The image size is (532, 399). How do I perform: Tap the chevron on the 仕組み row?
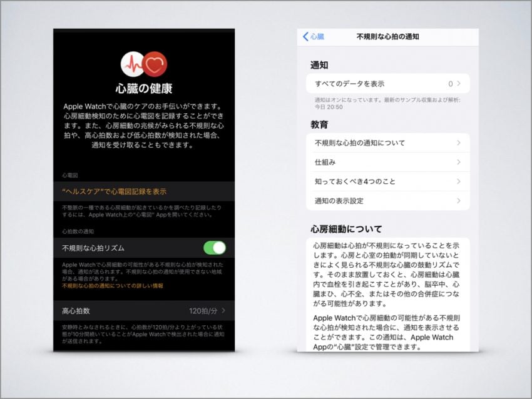[459, 163]
